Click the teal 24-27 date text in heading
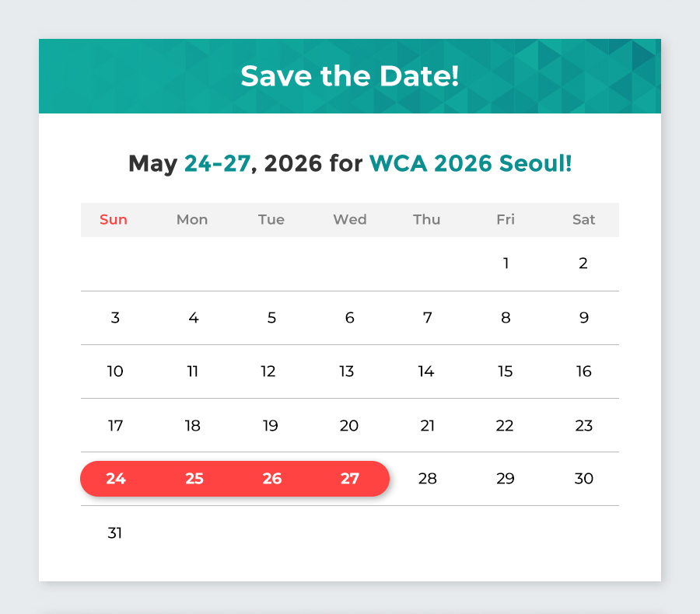Screen dimensions: 700x614 (x=218, y=163)
